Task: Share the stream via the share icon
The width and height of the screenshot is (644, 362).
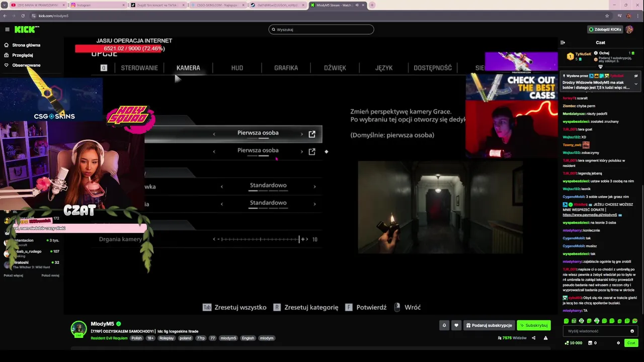Action: point(533,338)
